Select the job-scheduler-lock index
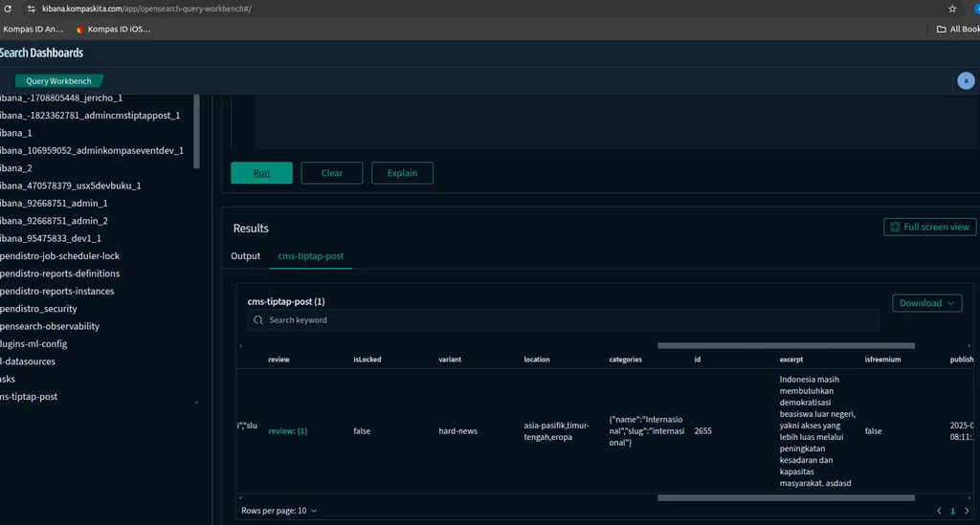The height and width of the screenshot is (525, 980). click(60, 256)
